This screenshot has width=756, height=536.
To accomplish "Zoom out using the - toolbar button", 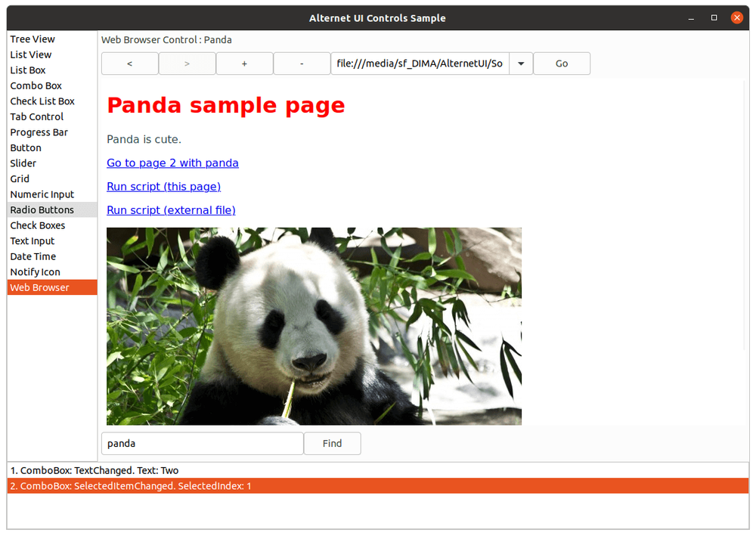I will 302,64.
